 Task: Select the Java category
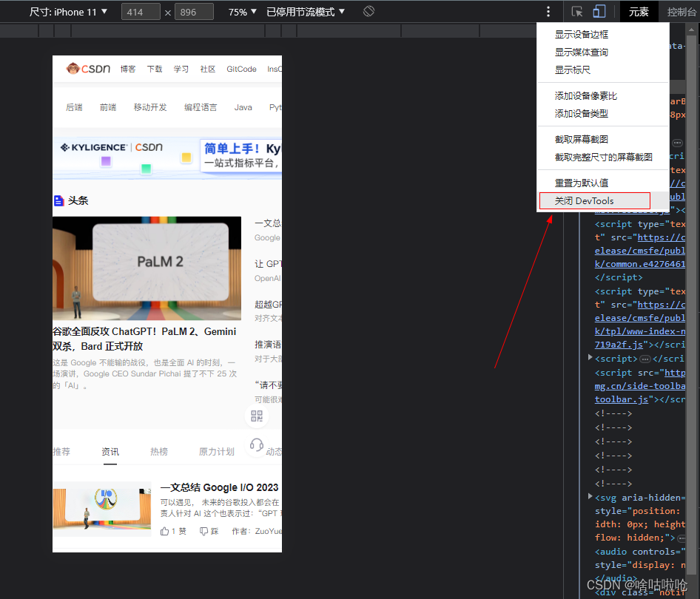click(x=243, y=107)
